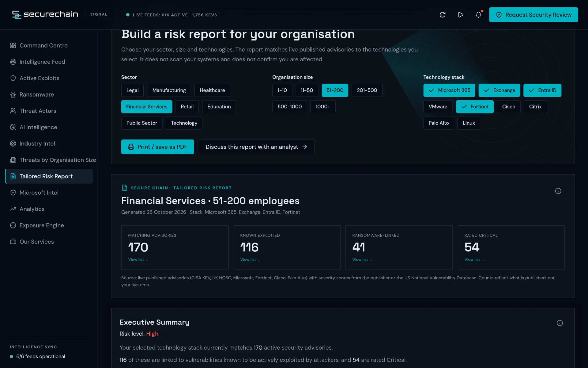This screenshot has height=368, width=588.
Task: Click the Industry Intel globe icon
Action: tap(13, 144)
